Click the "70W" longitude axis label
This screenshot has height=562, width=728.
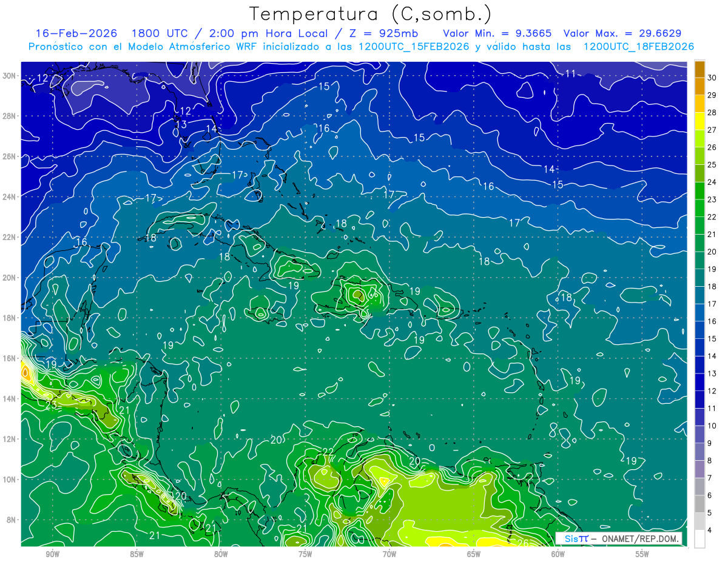coord(389,554)
